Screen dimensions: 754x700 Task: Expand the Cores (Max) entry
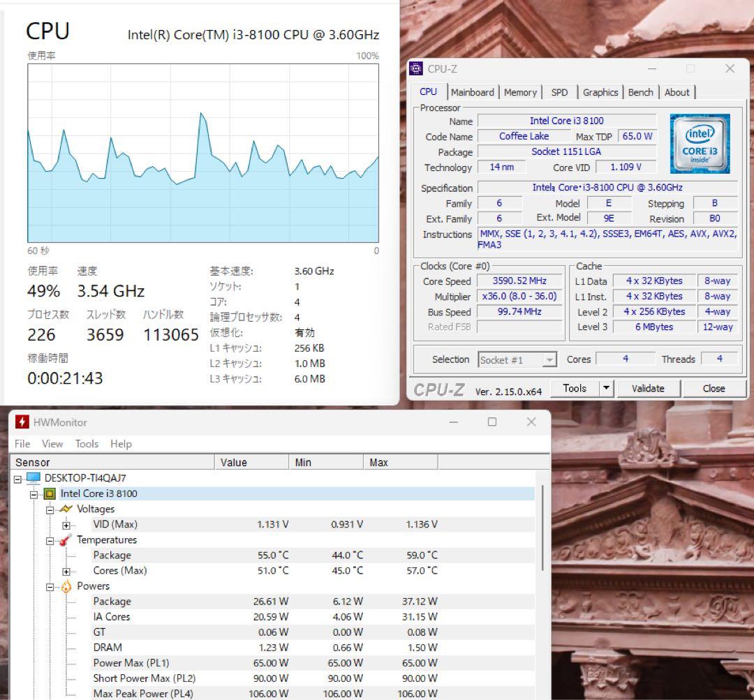coord(66,570)
